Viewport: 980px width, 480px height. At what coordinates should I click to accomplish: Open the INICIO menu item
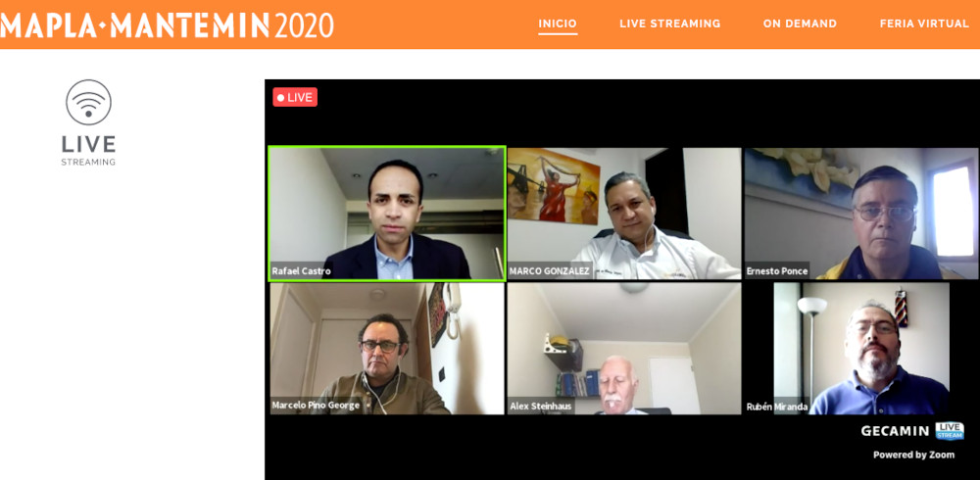pos(558,24)
